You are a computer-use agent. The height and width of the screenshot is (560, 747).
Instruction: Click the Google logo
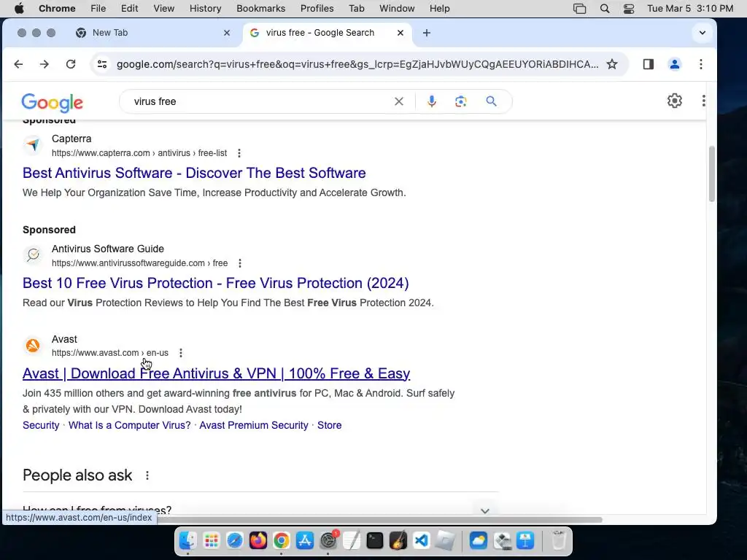[53, 102]
